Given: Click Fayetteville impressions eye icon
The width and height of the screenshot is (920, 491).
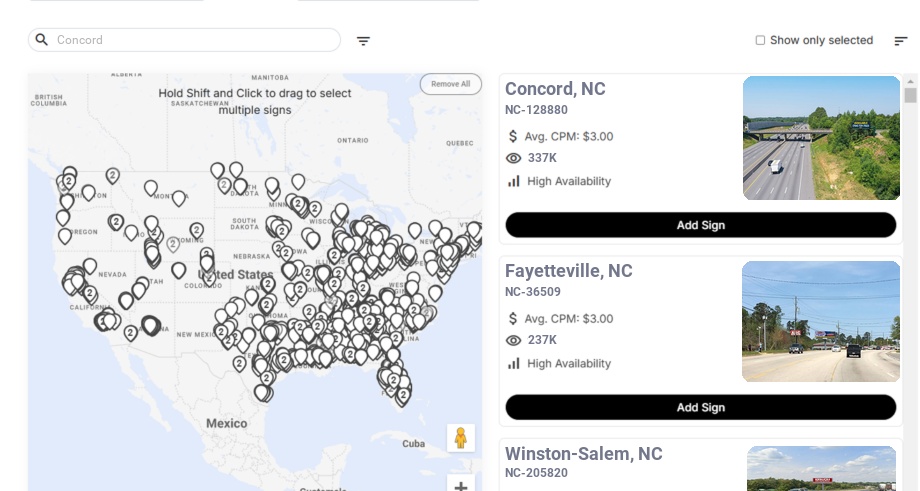Looking at the screenshot, I should (x=514, y=340).
